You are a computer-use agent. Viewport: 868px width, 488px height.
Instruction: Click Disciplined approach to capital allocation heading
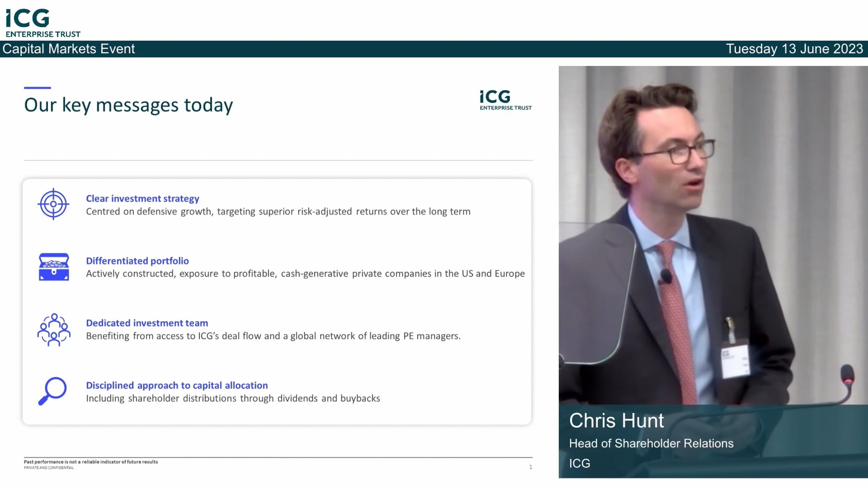coord(177,385)
